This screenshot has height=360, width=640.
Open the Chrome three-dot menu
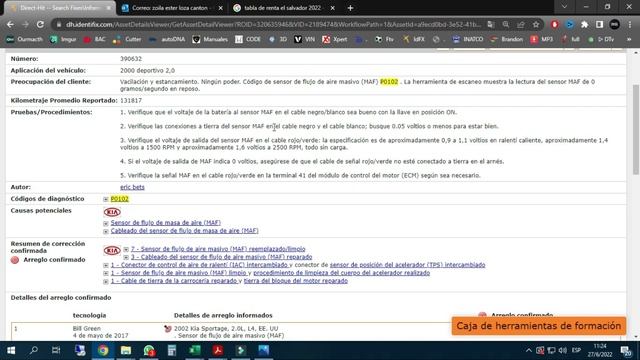630,24
